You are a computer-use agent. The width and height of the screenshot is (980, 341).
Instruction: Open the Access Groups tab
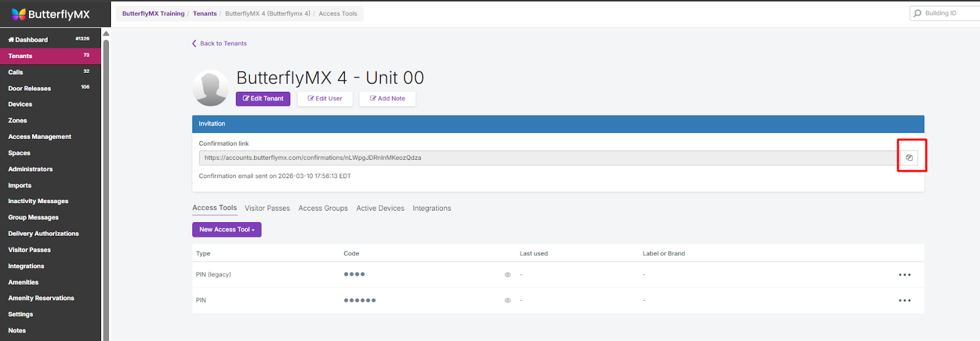click(x=323, y=208)
